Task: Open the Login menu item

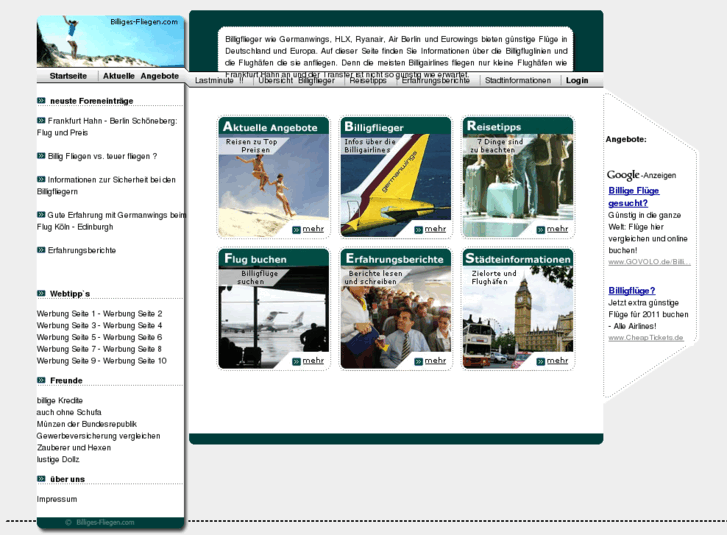Action: (577, 80)
